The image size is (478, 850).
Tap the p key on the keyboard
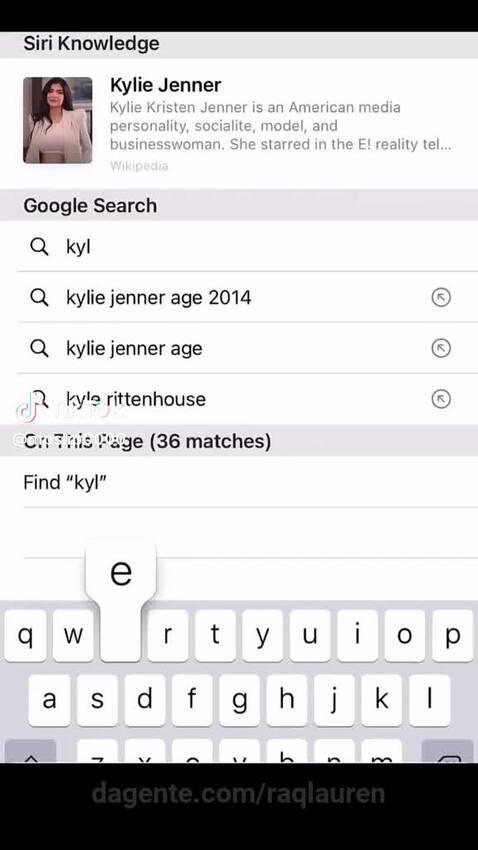coord(452,635)
